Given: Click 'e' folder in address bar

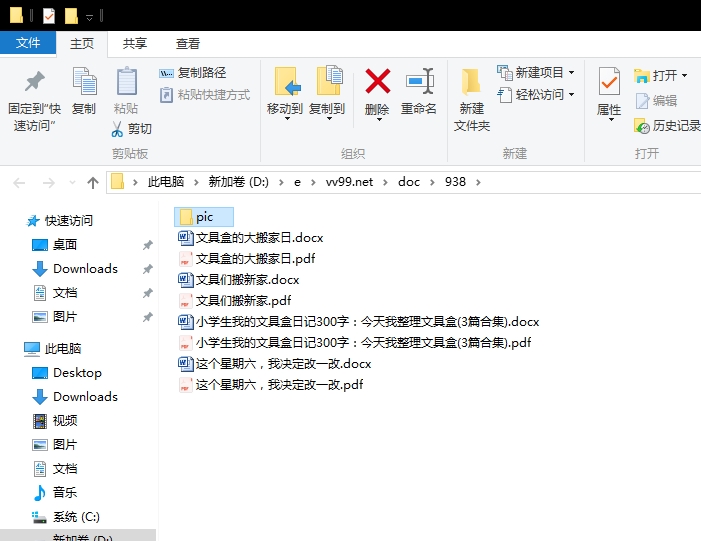Looking at the screenshot, I should click(x=297, y=182).
